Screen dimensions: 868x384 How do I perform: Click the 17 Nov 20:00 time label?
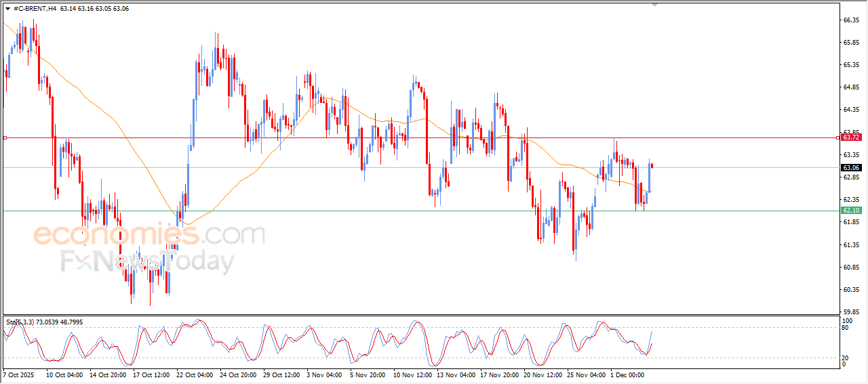coord(498,374)
